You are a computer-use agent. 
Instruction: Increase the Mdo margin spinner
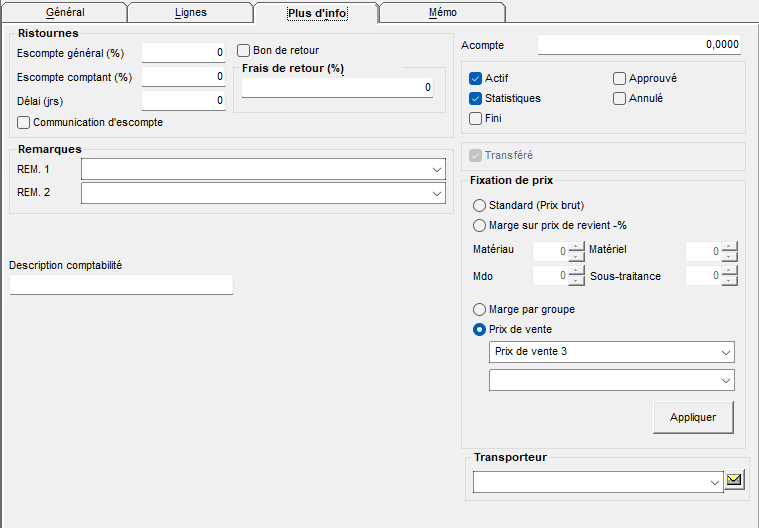(576, 271)
